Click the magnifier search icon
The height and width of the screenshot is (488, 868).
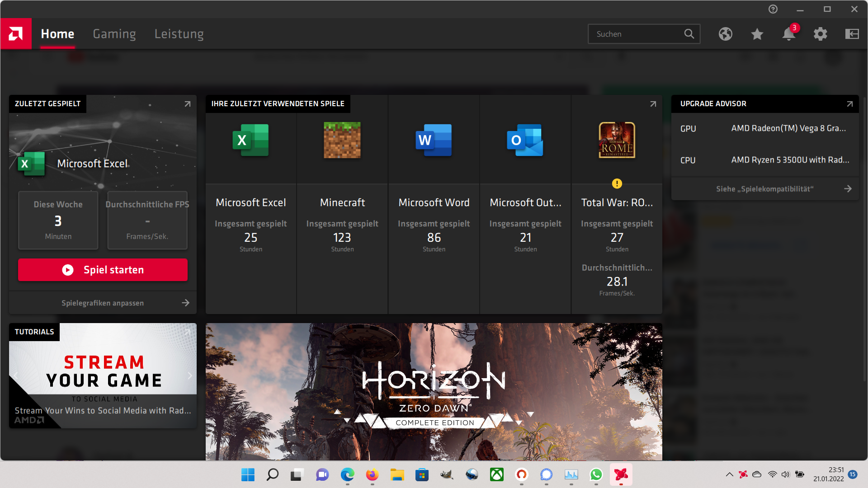[689, 34]
